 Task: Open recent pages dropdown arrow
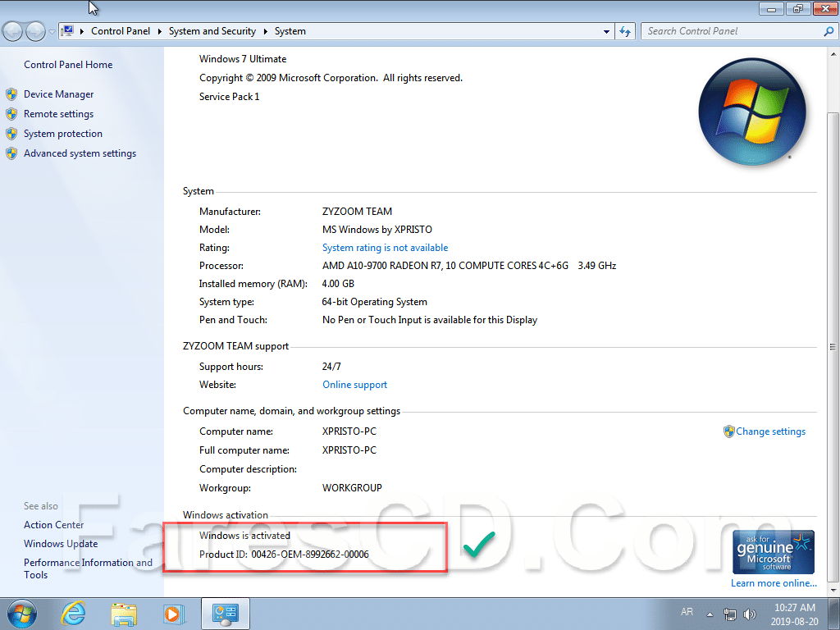(x=52, y=32)
